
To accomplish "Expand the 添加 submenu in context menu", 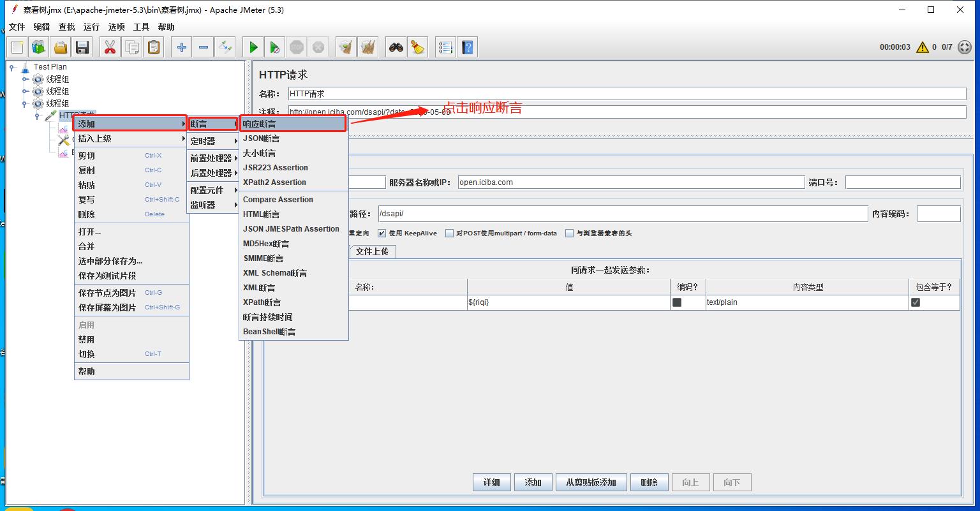I will (131, 124).
